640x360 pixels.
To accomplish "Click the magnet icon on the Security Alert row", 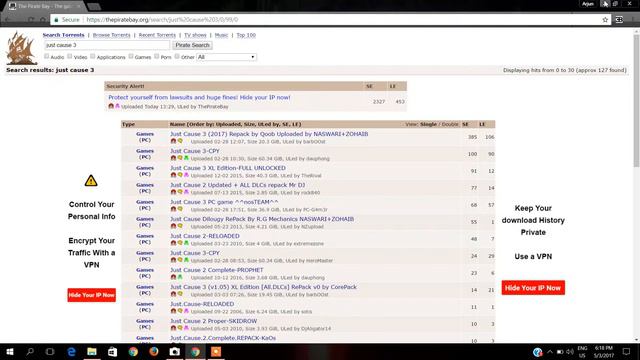I will (x=111, y=106).
